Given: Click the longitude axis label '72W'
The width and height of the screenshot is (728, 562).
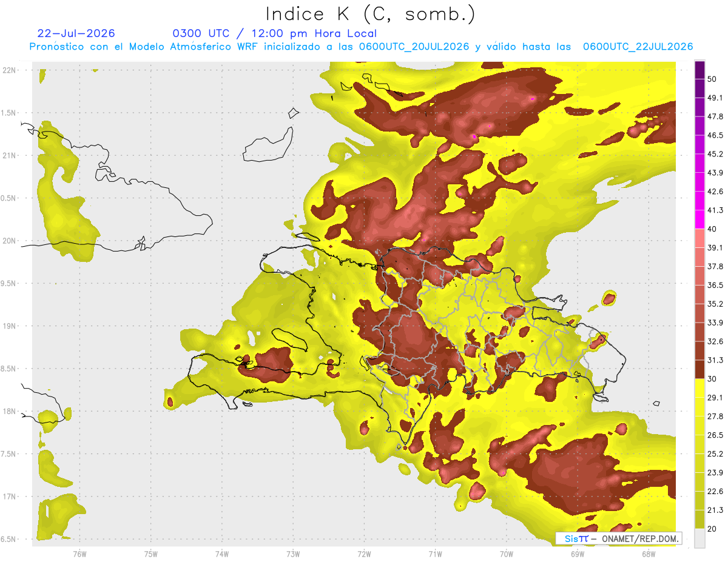Looking at the screenshot, I should point(364,554).
